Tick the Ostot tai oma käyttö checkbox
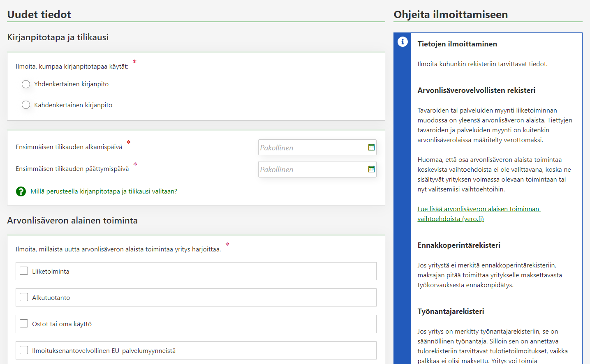This screenshot has height=364, width=590. [x=24, y=324]
